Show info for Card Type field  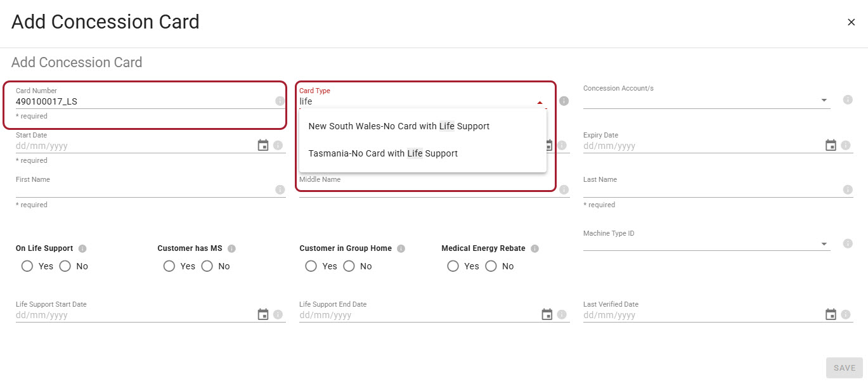(x=564, y=101)
